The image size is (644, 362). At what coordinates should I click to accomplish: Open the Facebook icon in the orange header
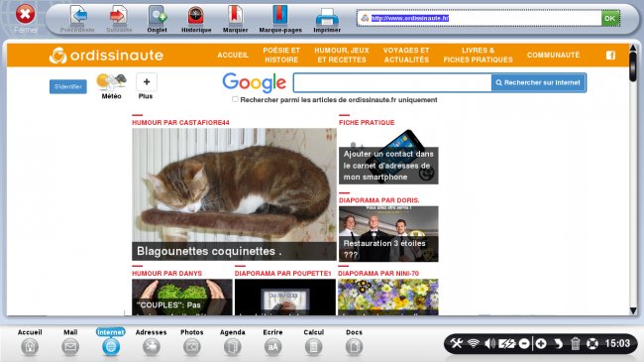pyautogui.click(x=610, y=56)
